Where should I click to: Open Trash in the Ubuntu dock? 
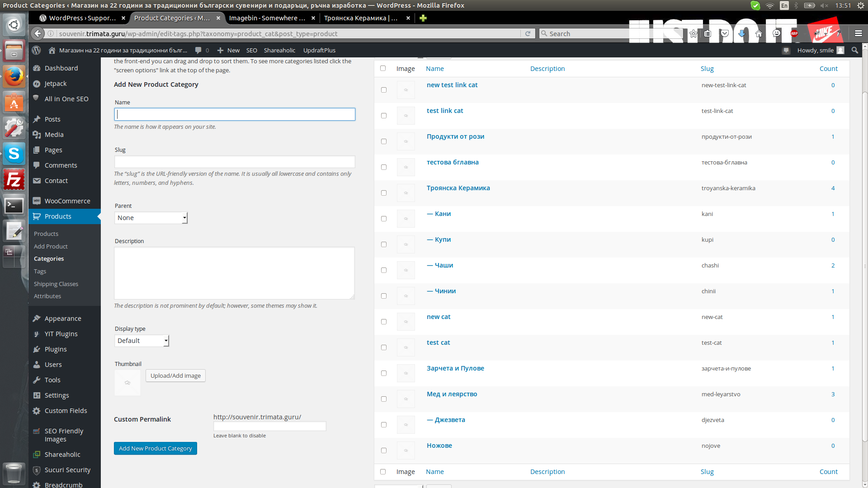14,474
